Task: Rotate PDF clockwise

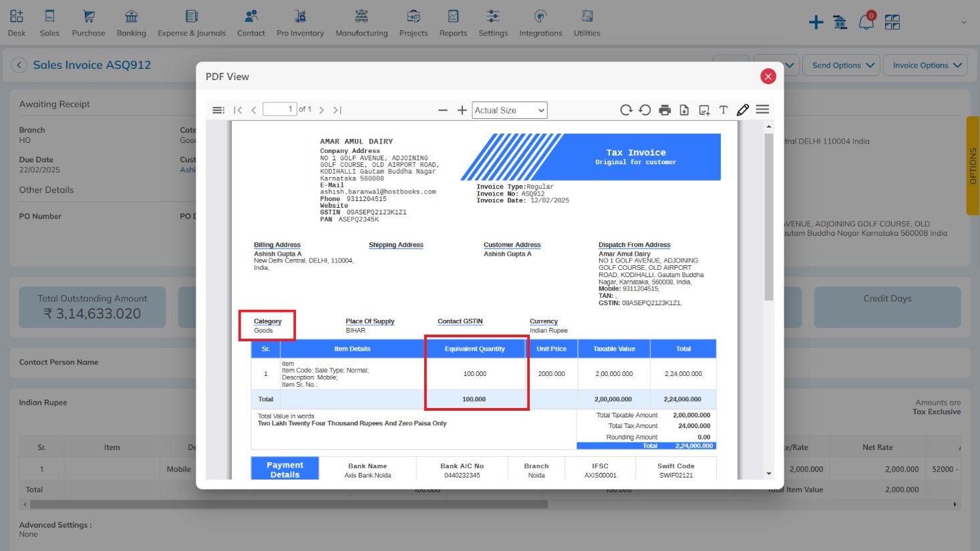Action: pyautogui.click(x=626, y=110)
